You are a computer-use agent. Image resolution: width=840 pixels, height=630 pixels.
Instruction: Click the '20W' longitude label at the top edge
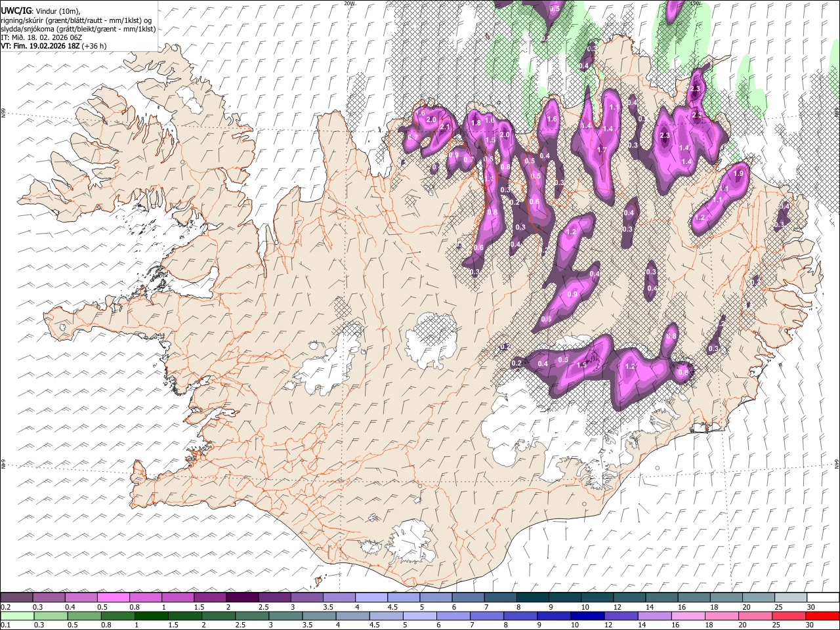click(350, 3)
